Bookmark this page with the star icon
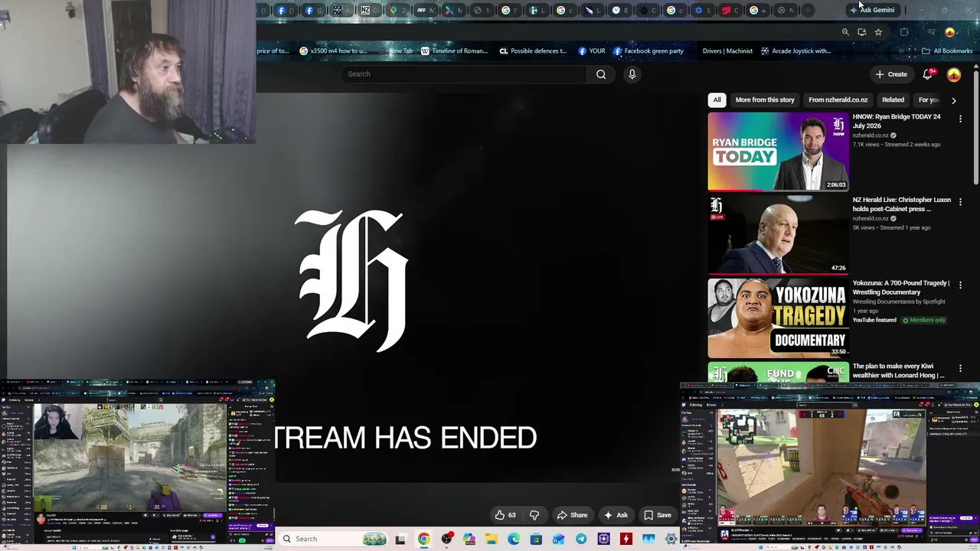Viewport: 980px width, 551px height. [x=878, y=32]
